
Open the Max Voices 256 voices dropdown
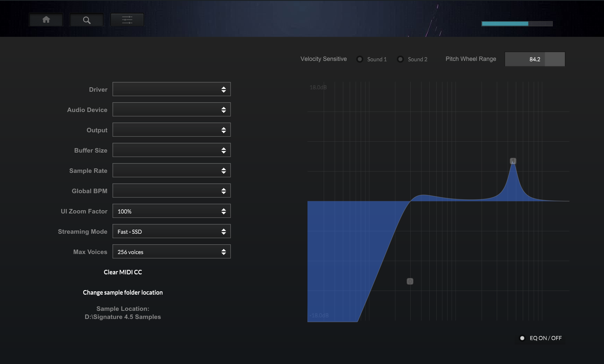click(x=171, y=252)
